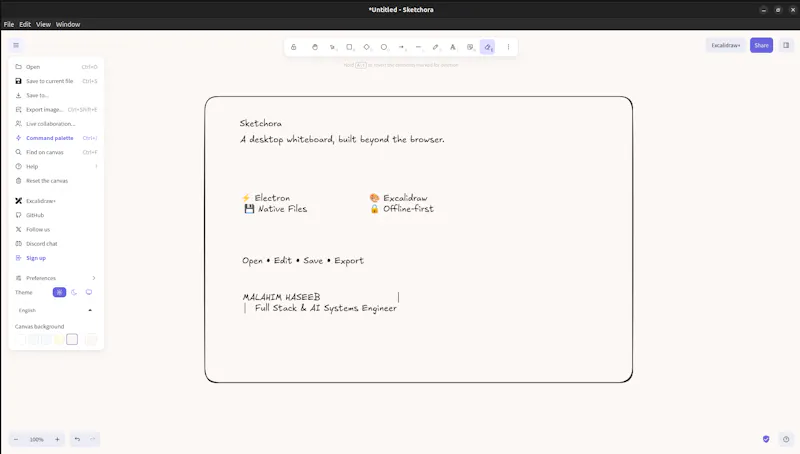800x454 pixels.
Task: Open the Edit menu
Action: (25, 24)
